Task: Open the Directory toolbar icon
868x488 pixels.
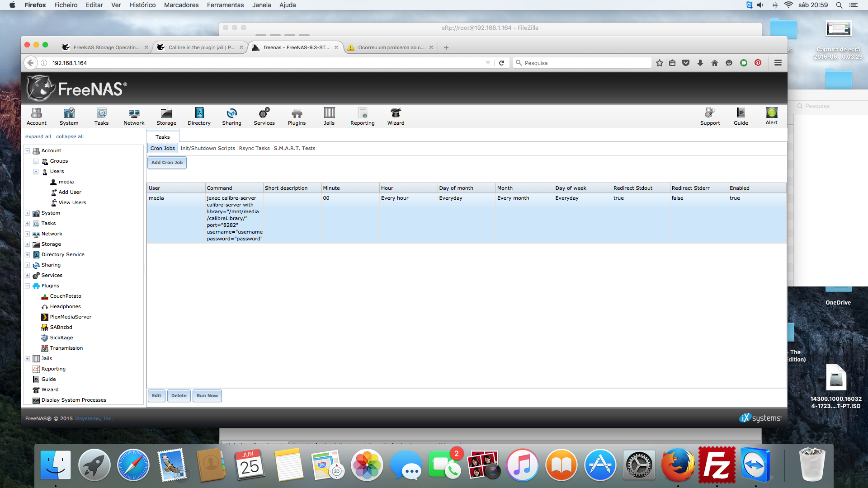Action: (199, 116)
